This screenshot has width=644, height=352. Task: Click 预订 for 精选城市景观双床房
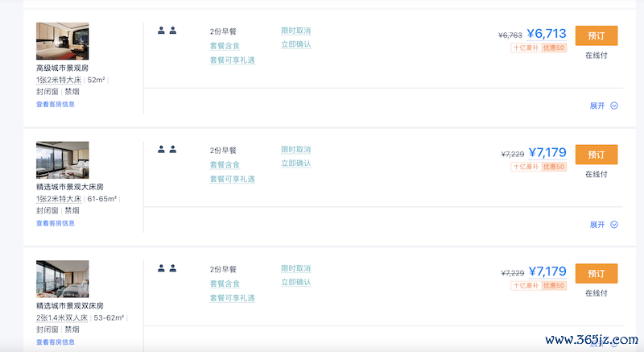597,274
